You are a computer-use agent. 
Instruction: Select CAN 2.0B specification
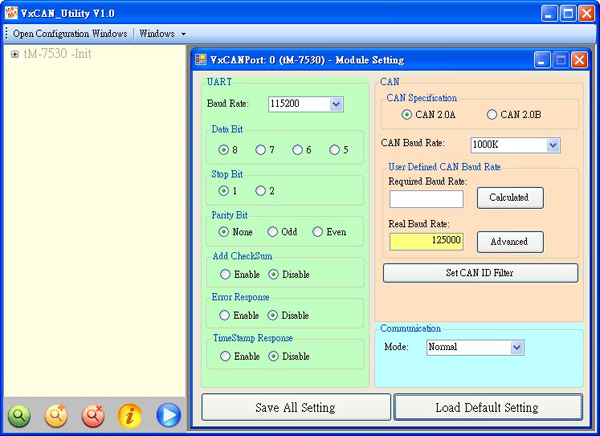tap(492, 114)
